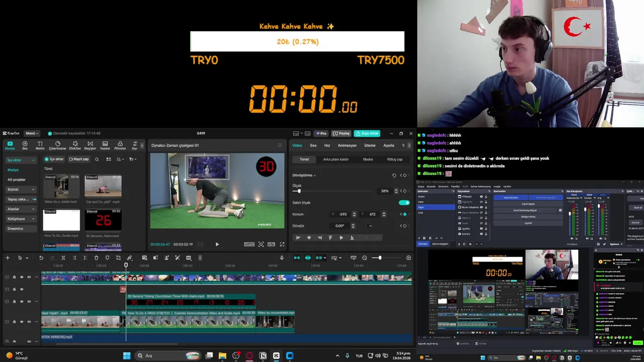Zoom out timeline with minus magnifier icon
This screenshot has height=362, width=644.
pos(365,258)
